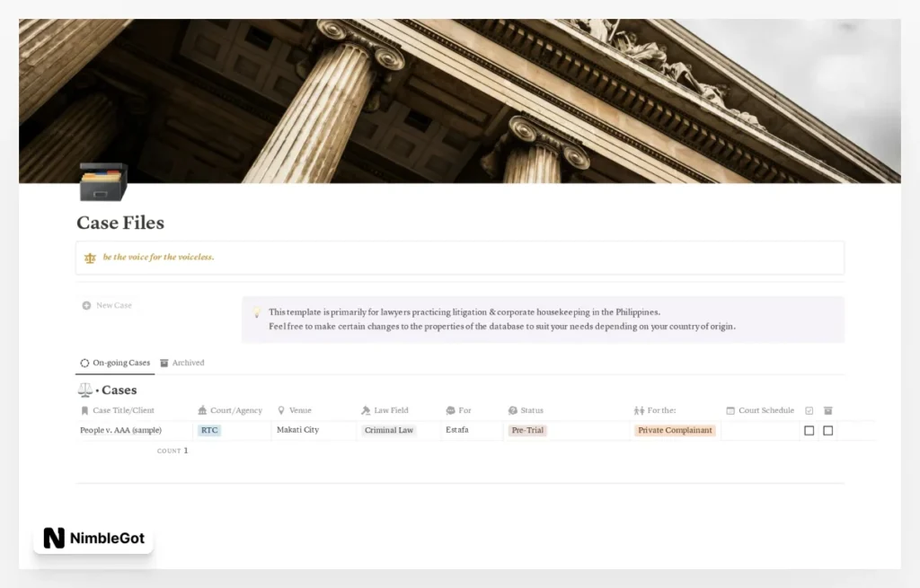The width and height of the screenshot is (920, 588).
Task: Click the plus icon next to New Case
Action: pyautogui.click(x=86, y=306)
